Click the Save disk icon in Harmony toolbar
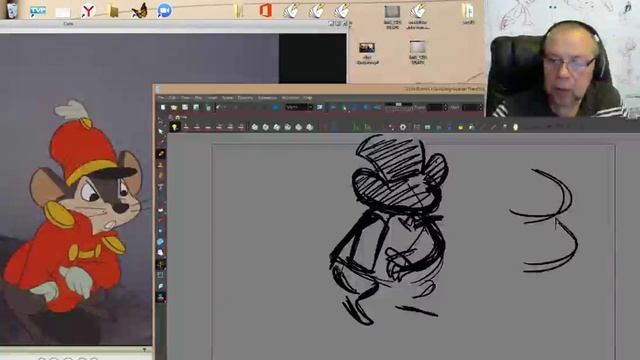Image resolution: width=640 pixels, height=360 pixels. tap(185, 107)
